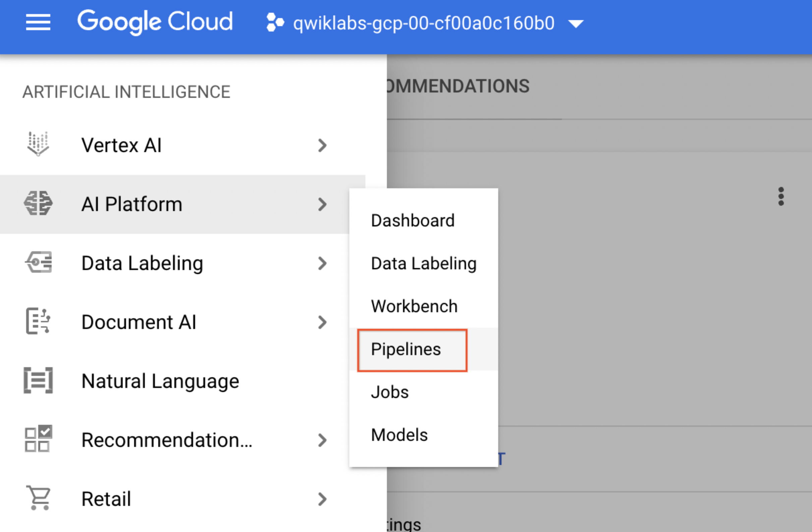Choose Dashboard from AI Platform submenu
The image size is (812, 532).
(424, 221)
